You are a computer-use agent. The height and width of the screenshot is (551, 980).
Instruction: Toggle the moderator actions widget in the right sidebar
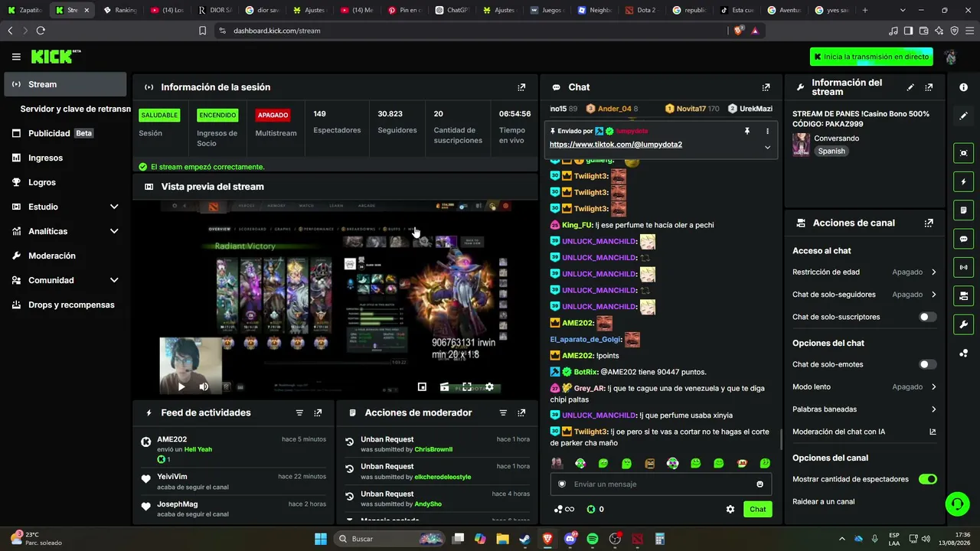[x=963, y=210]
